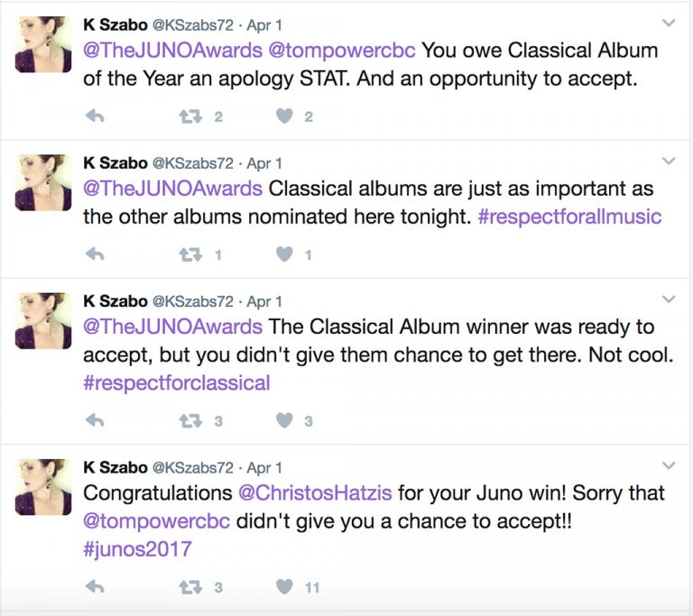Open K Szabo's avatar on the first tweet
The height and width of the screenshot is (616, 693).
[x=42, y=44]
